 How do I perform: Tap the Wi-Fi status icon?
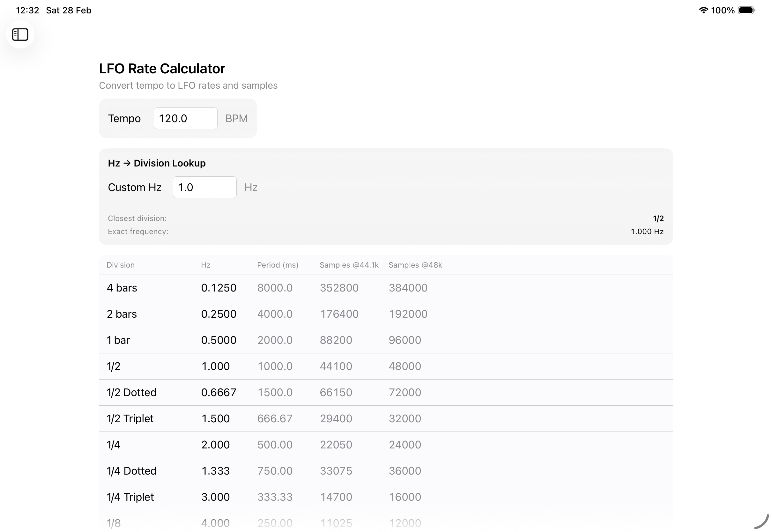703,10
